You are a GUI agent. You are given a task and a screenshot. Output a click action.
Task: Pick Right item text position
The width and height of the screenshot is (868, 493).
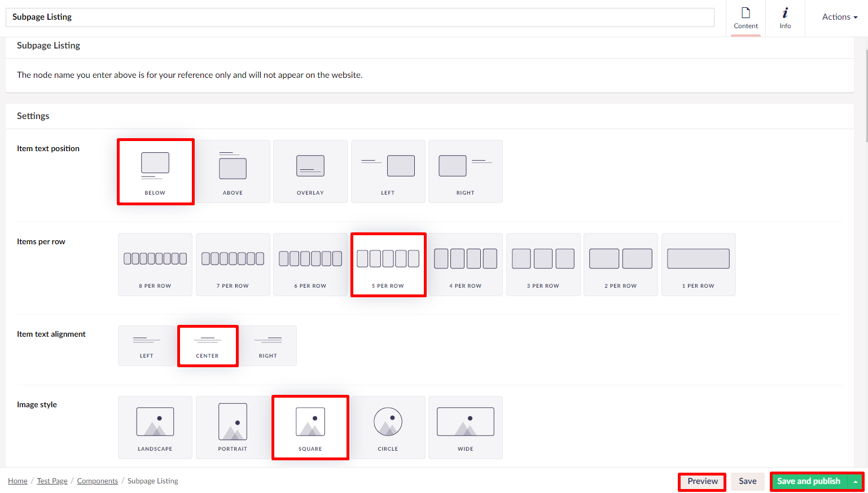[466, 171]
